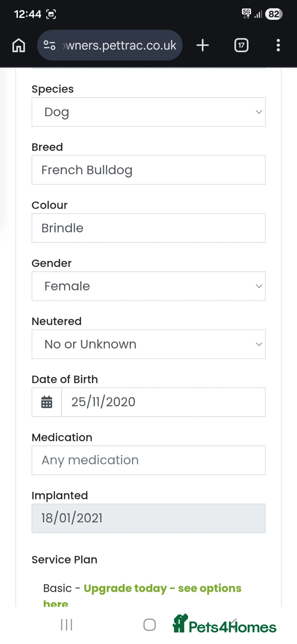Open the tab switcher showing 17 tabs
This screenshot has width=297, height=644.
(x=241, y=45)
